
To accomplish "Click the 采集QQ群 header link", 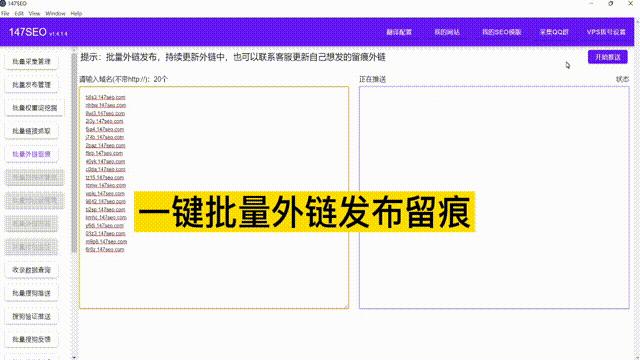I will [554, 32].
